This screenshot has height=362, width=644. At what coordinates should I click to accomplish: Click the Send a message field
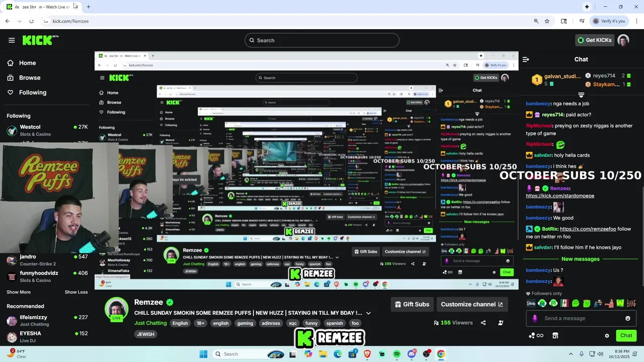[x=581, y=318]
